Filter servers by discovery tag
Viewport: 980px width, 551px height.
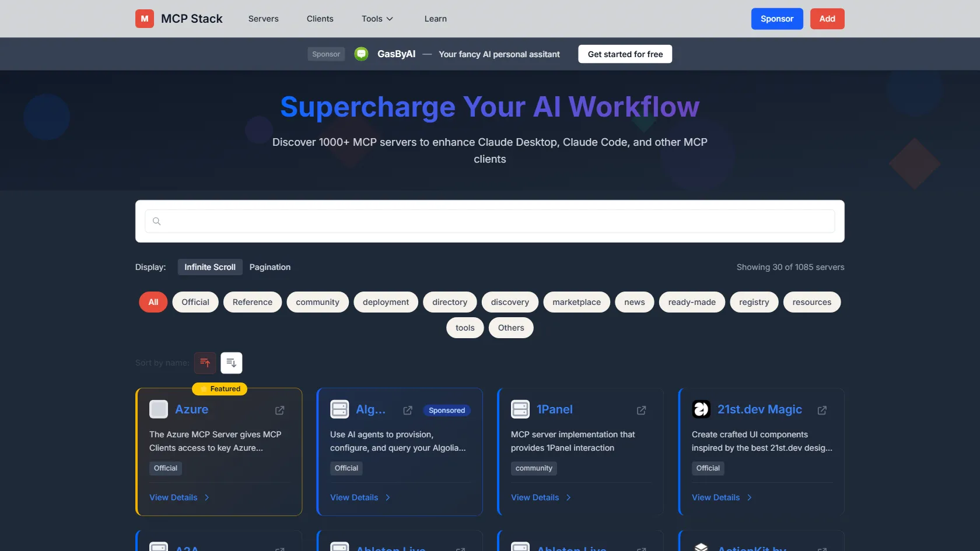pos(510,302)
